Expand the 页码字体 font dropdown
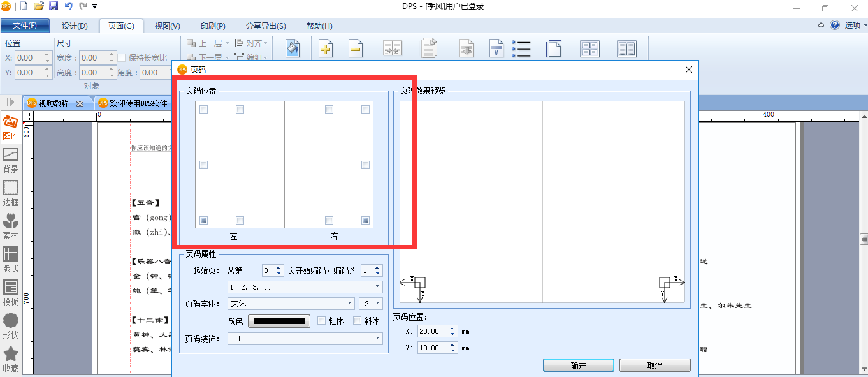 tap(291, 304)
